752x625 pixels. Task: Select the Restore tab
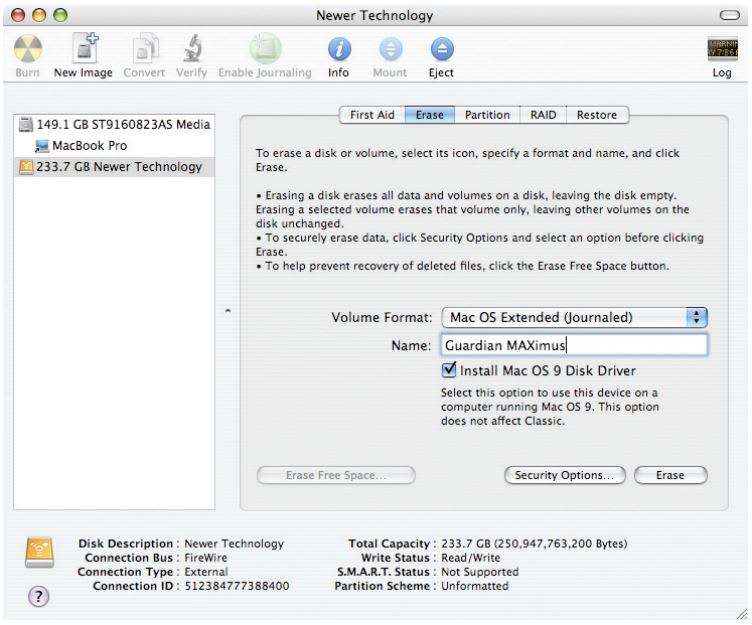597,115
